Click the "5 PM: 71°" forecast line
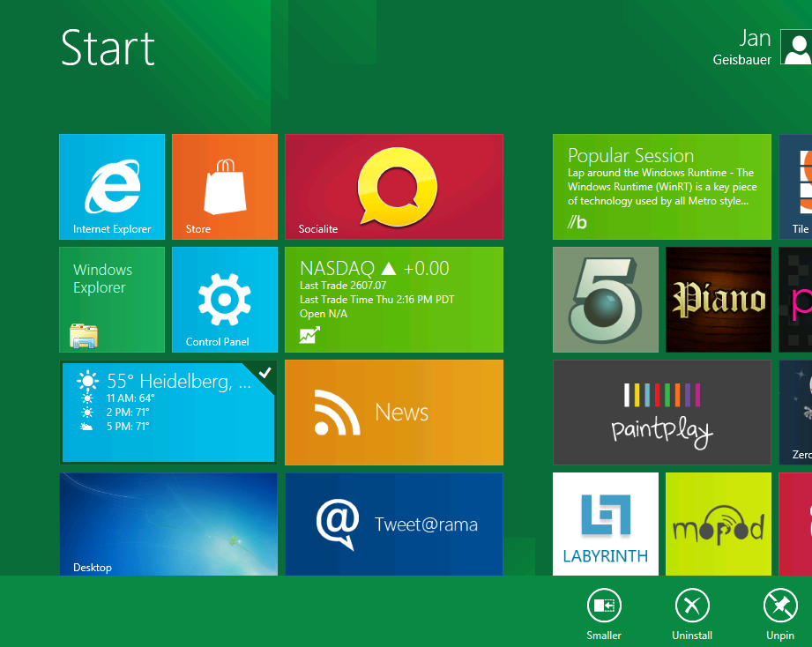Viewport: 812px width, 647px height. (127, 427)
